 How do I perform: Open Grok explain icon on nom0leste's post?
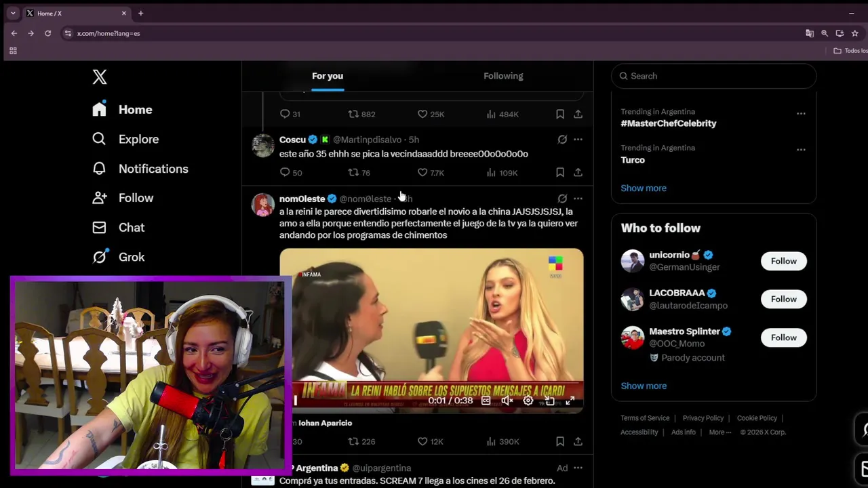tap(562, 199)
